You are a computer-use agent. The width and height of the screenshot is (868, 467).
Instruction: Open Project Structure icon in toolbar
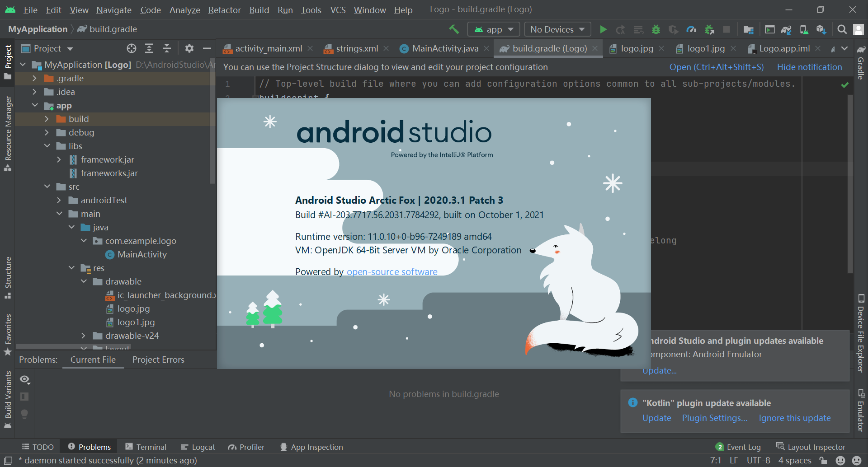(x=749, y=29)
